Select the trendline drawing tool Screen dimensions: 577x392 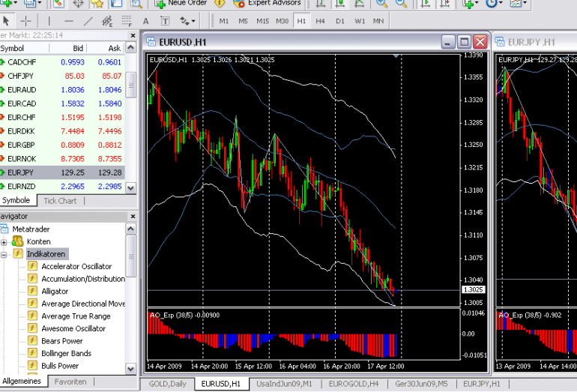point(88,21)
